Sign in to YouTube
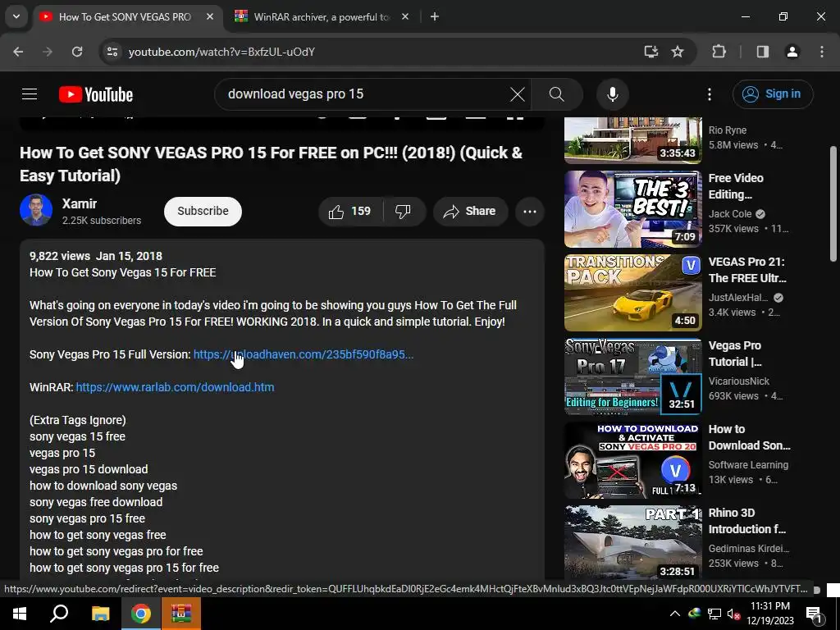Image resolution: width=840 pixels, height=630 pixels. (x=773, y=94)
